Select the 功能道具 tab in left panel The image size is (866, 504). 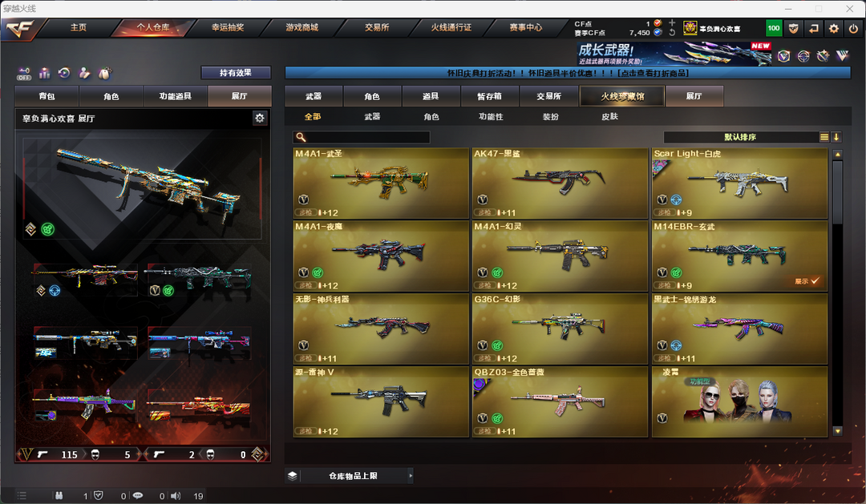(176, 96)
